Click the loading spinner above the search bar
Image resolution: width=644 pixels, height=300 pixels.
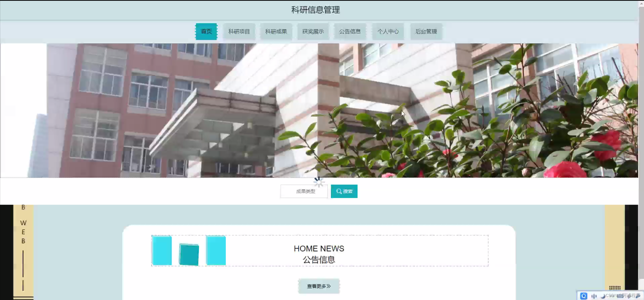point(319,182)
